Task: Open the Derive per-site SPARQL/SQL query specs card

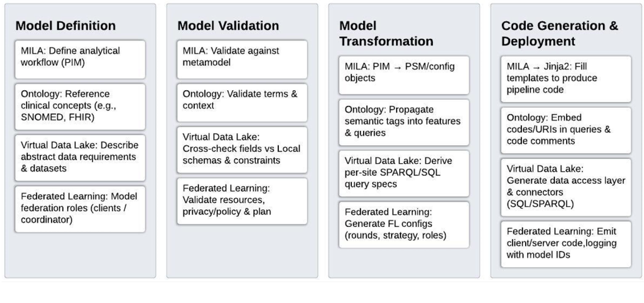Action: tap(404, 174)
